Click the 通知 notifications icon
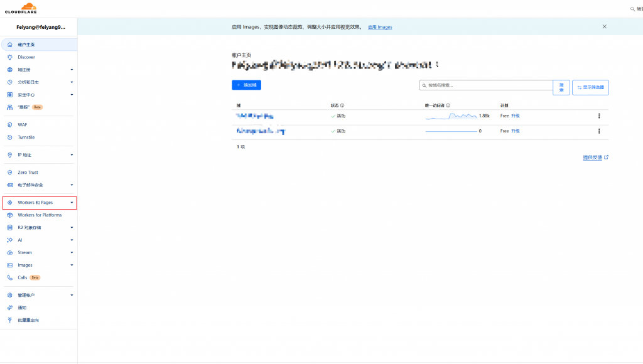Screen dimensions: 643x364 click(10, 308)
